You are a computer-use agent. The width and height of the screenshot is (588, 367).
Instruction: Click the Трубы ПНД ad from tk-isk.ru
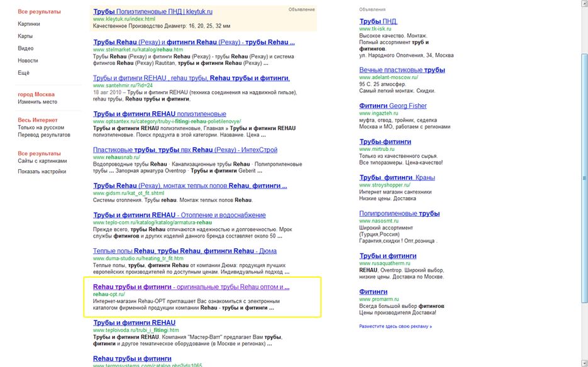(x=378, y=21)
